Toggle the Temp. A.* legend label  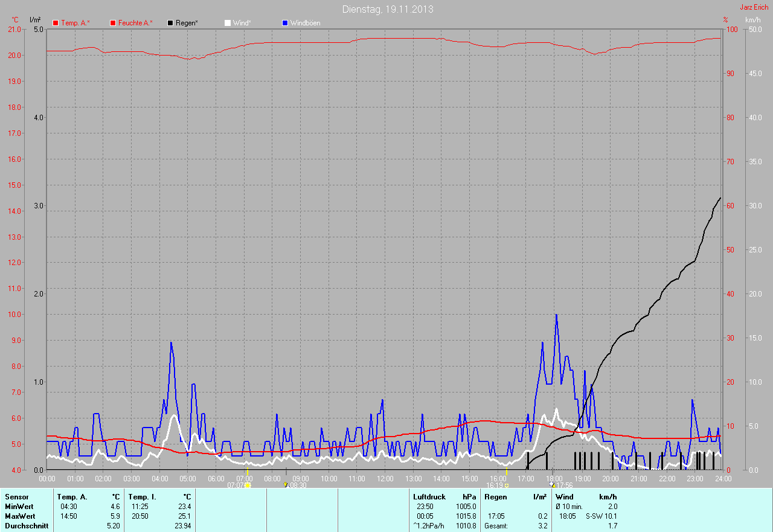tap(75, 23)
